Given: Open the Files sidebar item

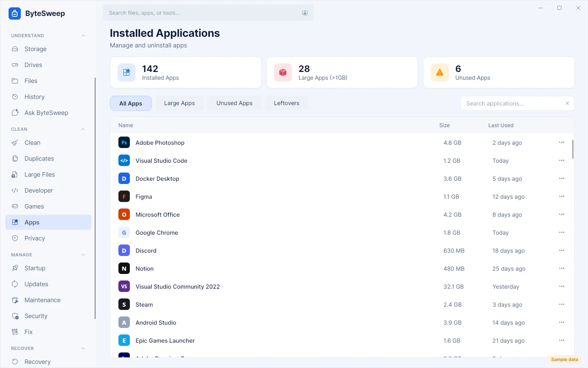Looking at the screenshot, I should coord(48,81).
